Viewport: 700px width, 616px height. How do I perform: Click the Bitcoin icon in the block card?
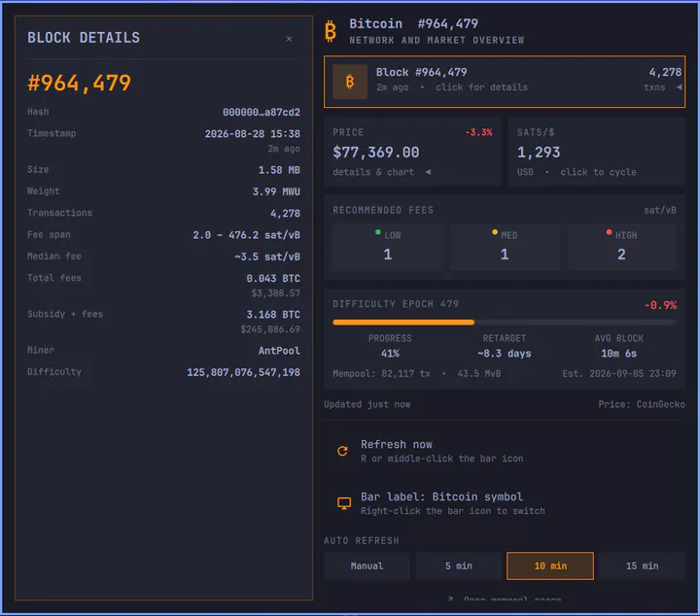[x=350, y=82]
